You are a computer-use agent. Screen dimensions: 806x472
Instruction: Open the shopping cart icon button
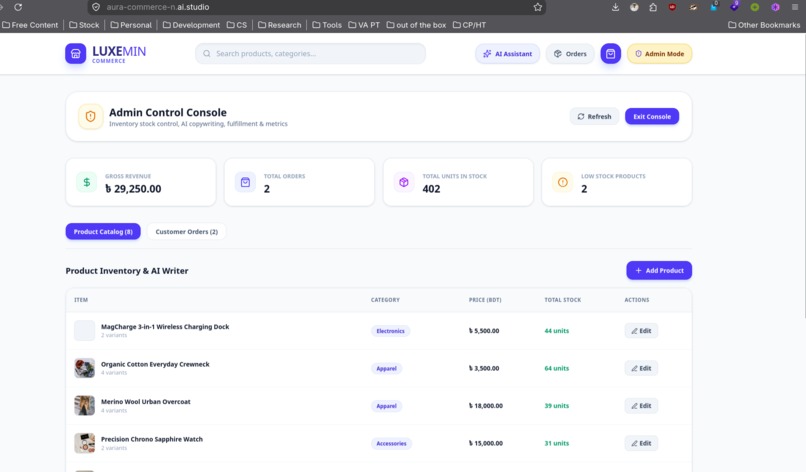610,53
